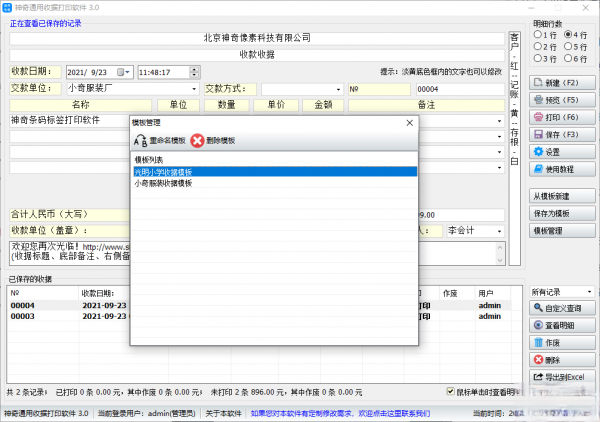Select the 1 行 radio option
Screen dimensions: 600x422
coord(539,35)
